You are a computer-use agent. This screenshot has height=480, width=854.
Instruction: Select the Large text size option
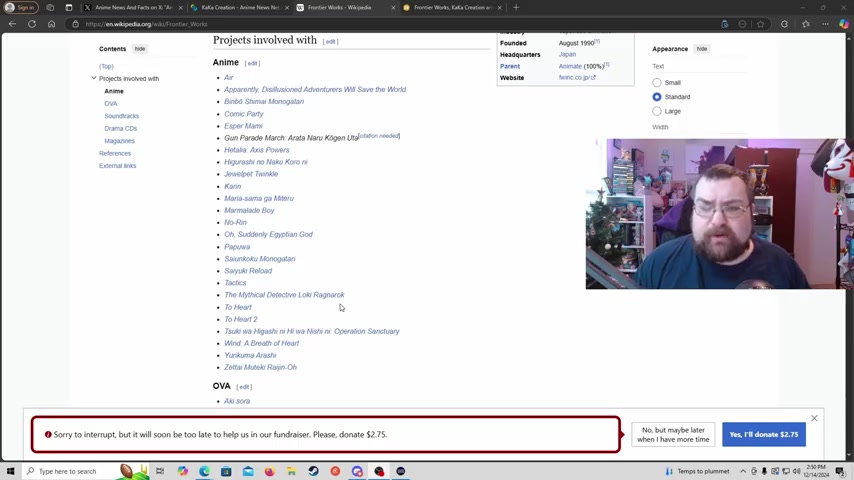click(657, 111)
